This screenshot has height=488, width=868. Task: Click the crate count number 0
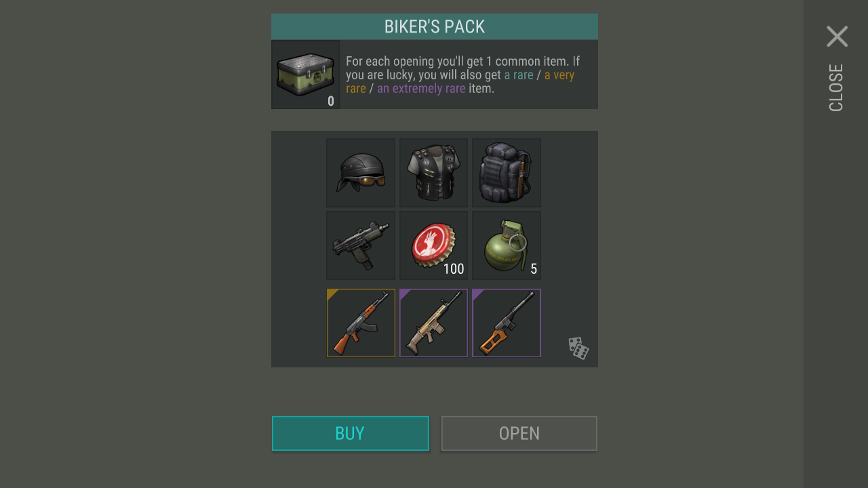coord(331,101)
